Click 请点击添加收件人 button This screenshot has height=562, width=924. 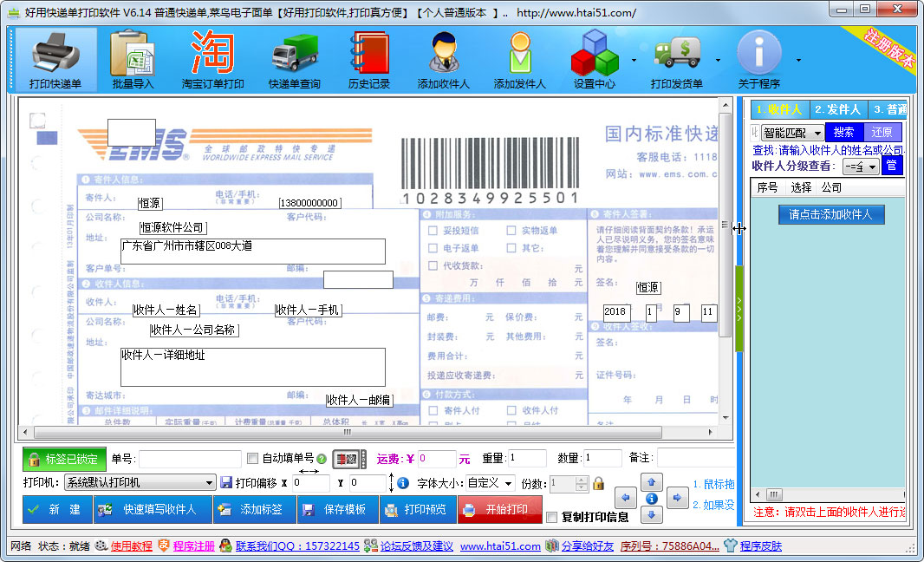831,215
